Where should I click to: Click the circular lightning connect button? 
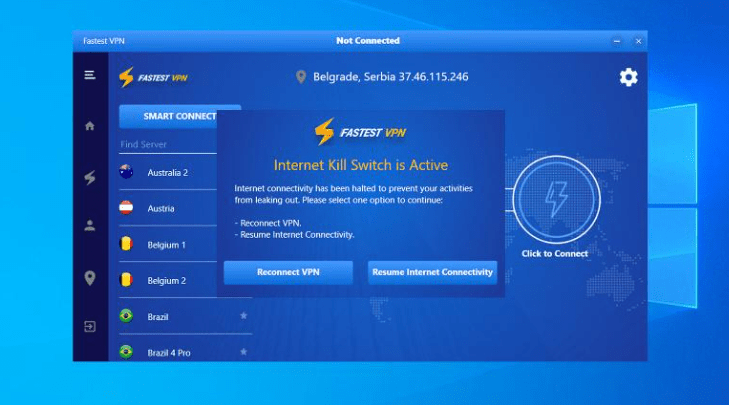[x=557, y=200]
